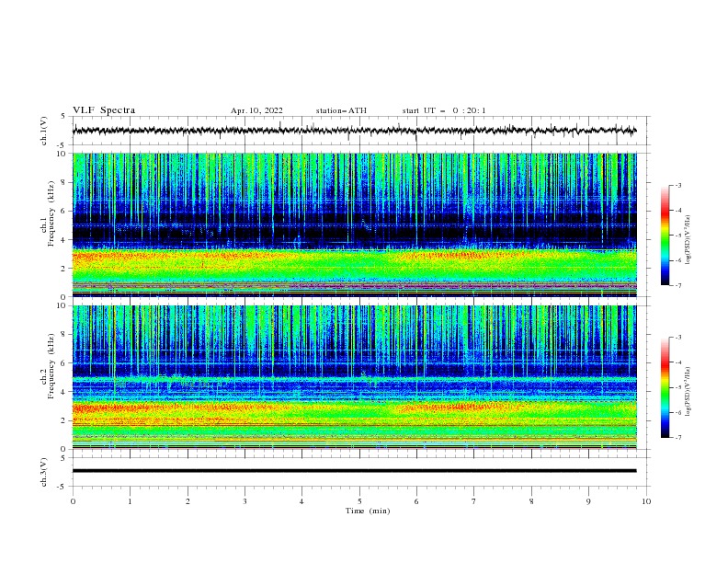Select the "ch.1 Frequency (kHz)" axis label
The height and width of the screenshot is (563, 728).
(x=48, y=214)
